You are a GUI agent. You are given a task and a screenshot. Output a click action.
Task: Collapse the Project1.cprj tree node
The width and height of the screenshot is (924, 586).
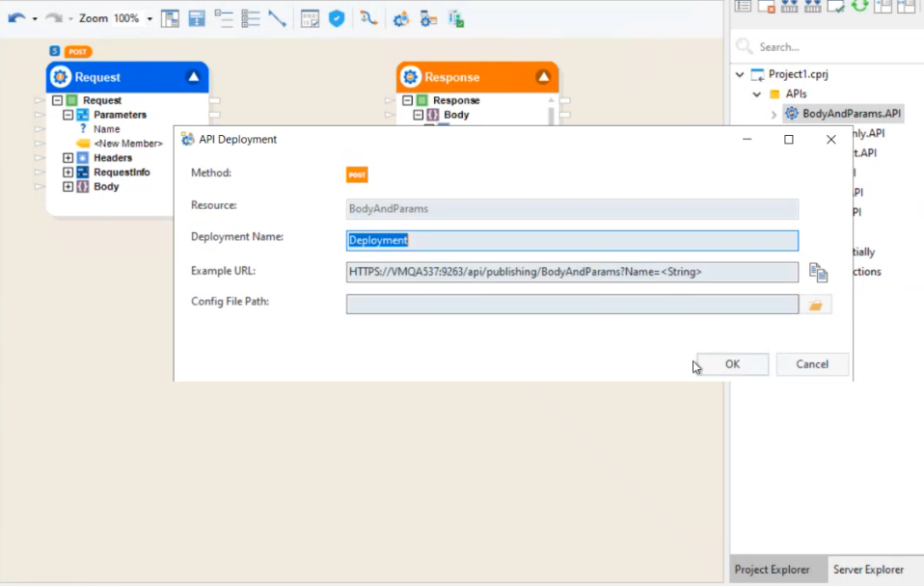(740, 74)
